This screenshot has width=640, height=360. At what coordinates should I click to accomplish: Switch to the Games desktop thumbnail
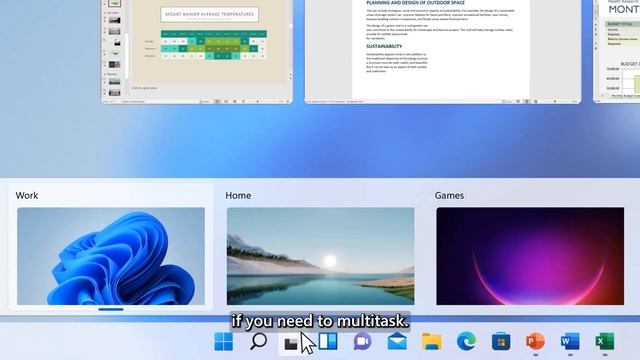[x=530, y=256]
